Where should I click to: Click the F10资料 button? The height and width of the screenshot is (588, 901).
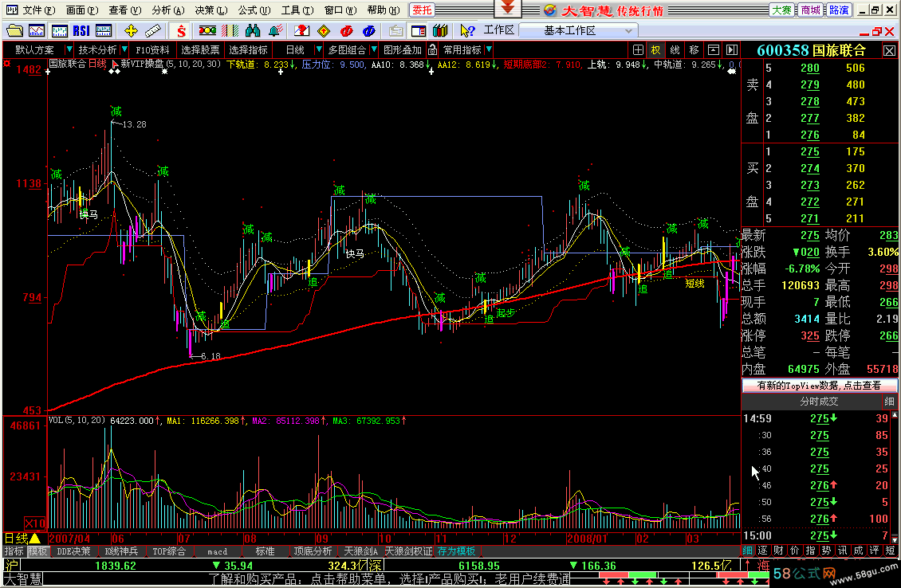153,50
